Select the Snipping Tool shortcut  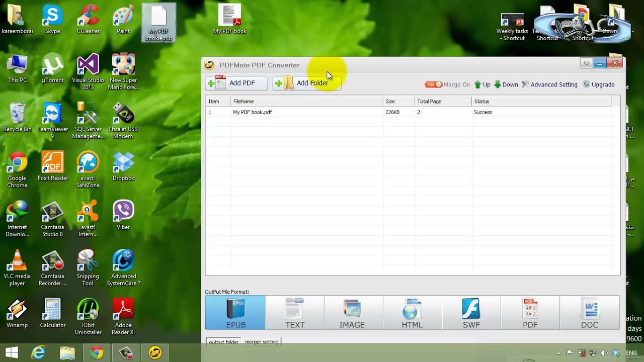click(88, 268)
